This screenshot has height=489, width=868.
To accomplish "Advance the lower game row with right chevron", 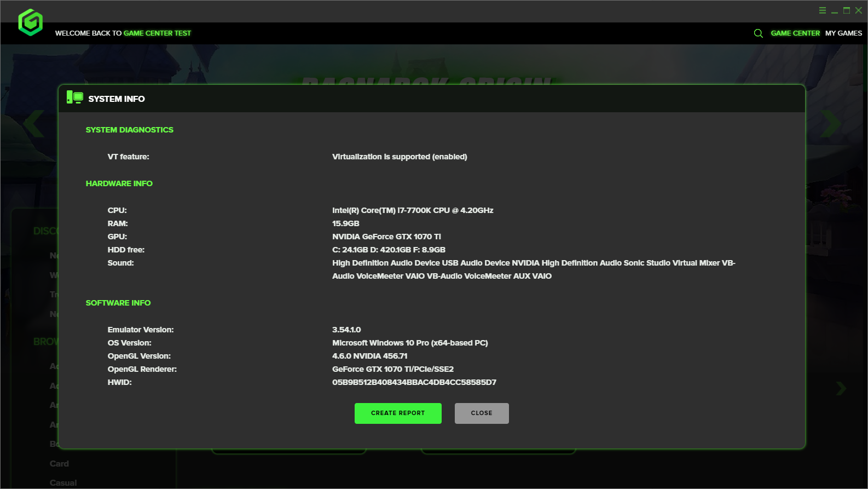I will (x=841, y=388).
